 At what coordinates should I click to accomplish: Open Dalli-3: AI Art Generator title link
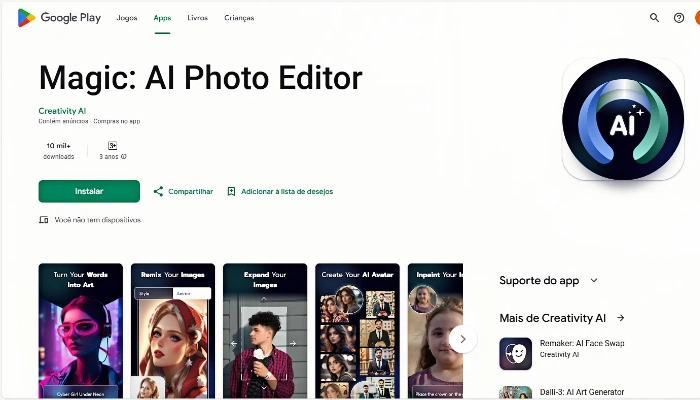point(582,392)
